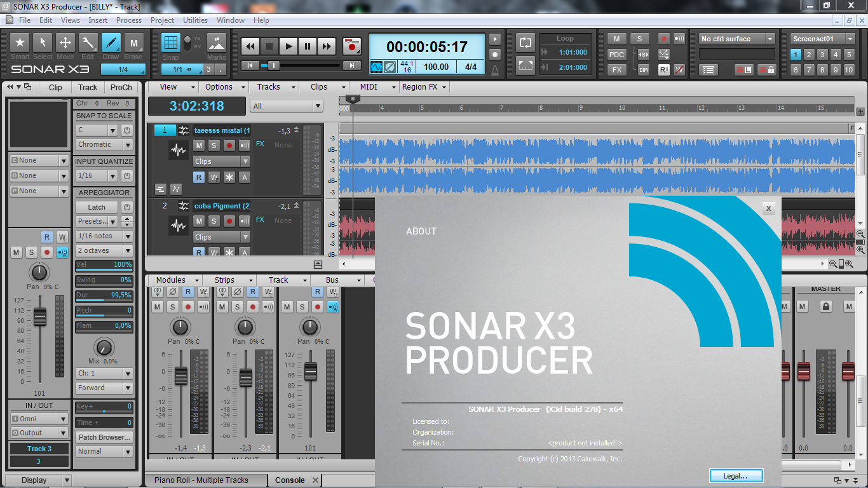
Task: Arm the taeesss miatal track for recording
Action: 229,146
